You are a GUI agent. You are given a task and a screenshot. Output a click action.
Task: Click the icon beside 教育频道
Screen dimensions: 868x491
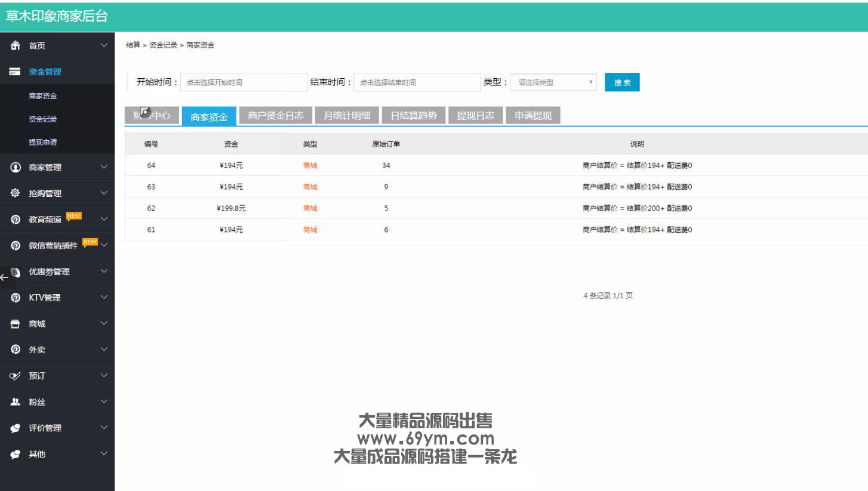click(16, 220)
